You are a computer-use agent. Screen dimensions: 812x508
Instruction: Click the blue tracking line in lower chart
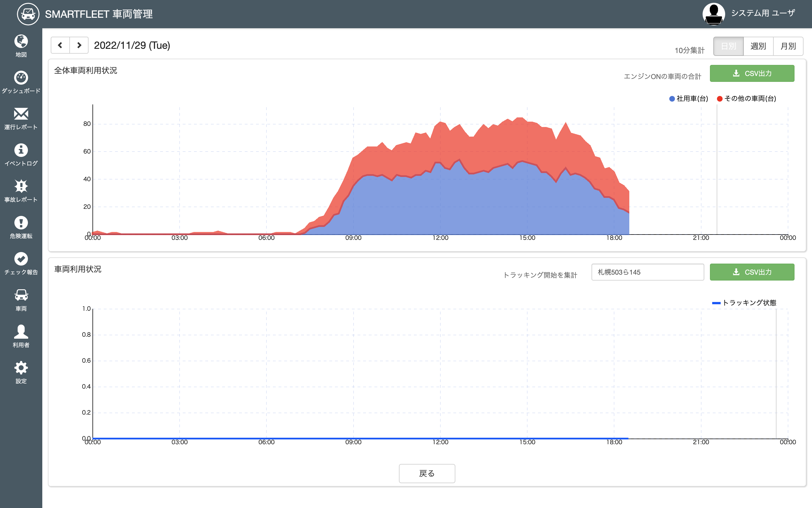[360, 438]
